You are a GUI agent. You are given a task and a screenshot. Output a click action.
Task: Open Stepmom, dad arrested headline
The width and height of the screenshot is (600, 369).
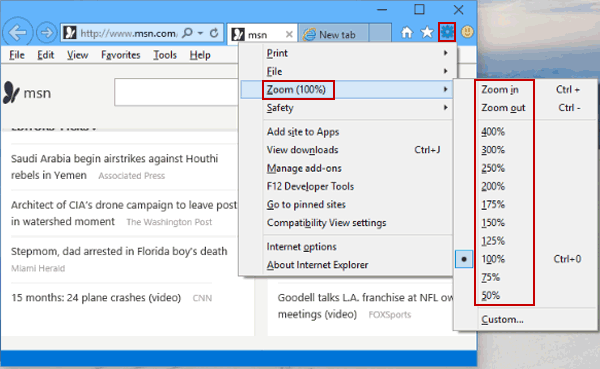point(119,251)
